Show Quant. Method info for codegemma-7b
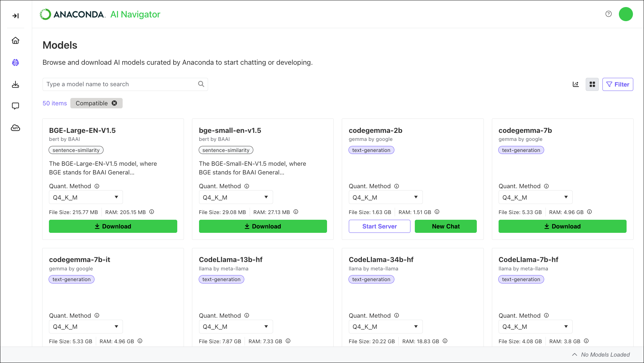This screenshot has height=363, width=644. [546, 186]
